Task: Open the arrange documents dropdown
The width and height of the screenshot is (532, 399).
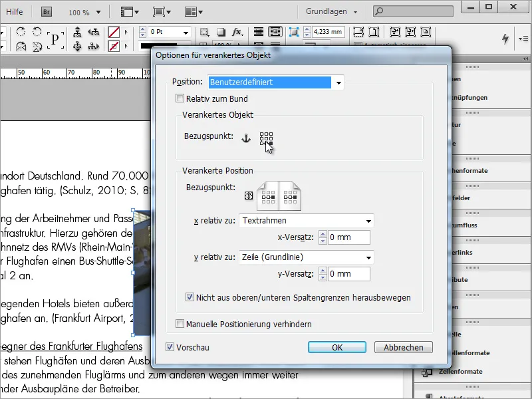Action: (194, 12)
